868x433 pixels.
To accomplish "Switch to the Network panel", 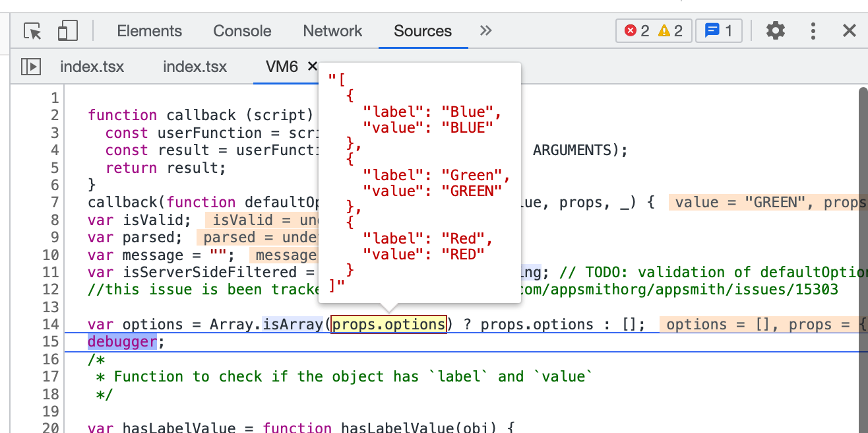I will pyautogui.click(x=332, y=30).
